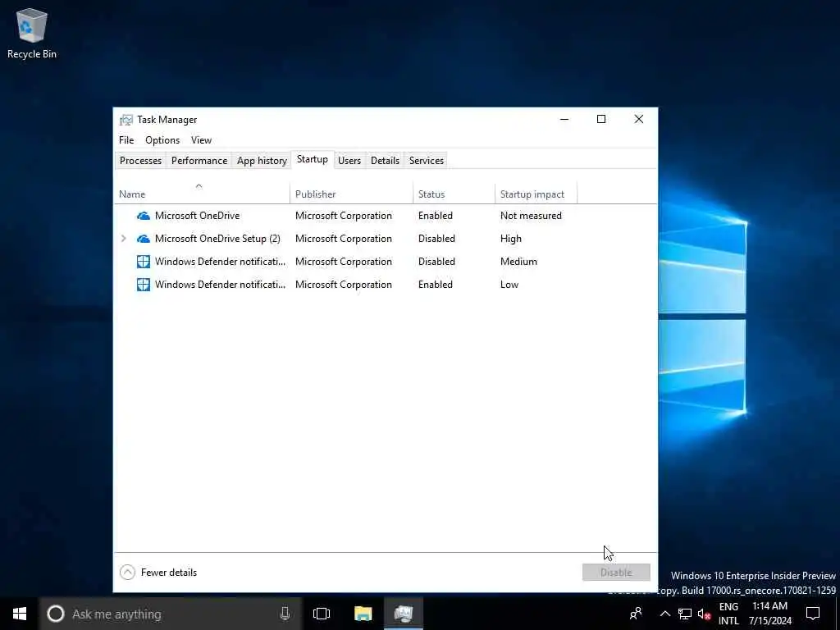Image resolution: width=840 pixels, height=630 pixels.
Task: Sort by the Startup impact column header
Action: pyautogui.click(x=536, y=194)
